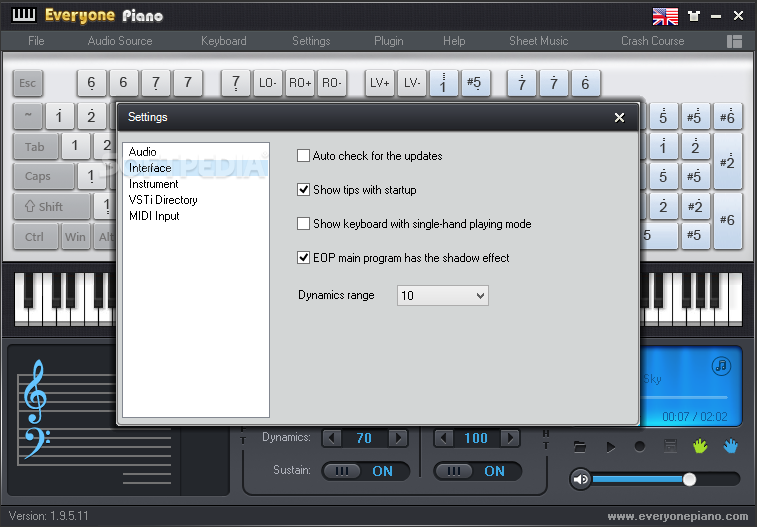
Task: Open the Help menu
Action: click(454, 41)
